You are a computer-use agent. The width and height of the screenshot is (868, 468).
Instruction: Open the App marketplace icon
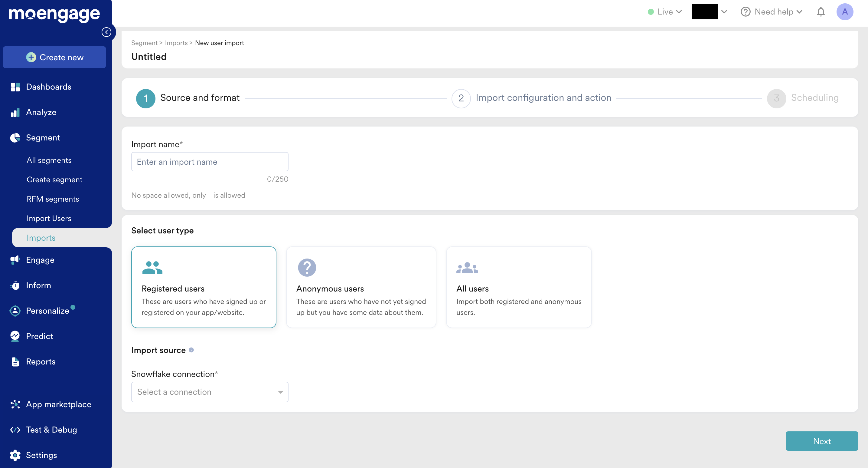tap(15, 404)
